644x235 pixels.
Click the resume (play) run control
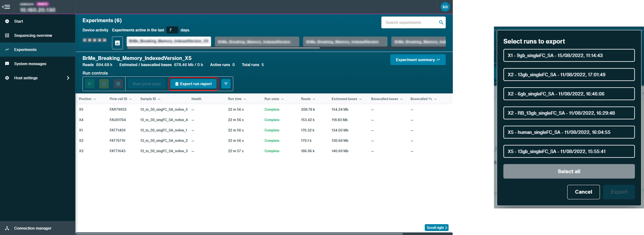click(x=90, y=84)
